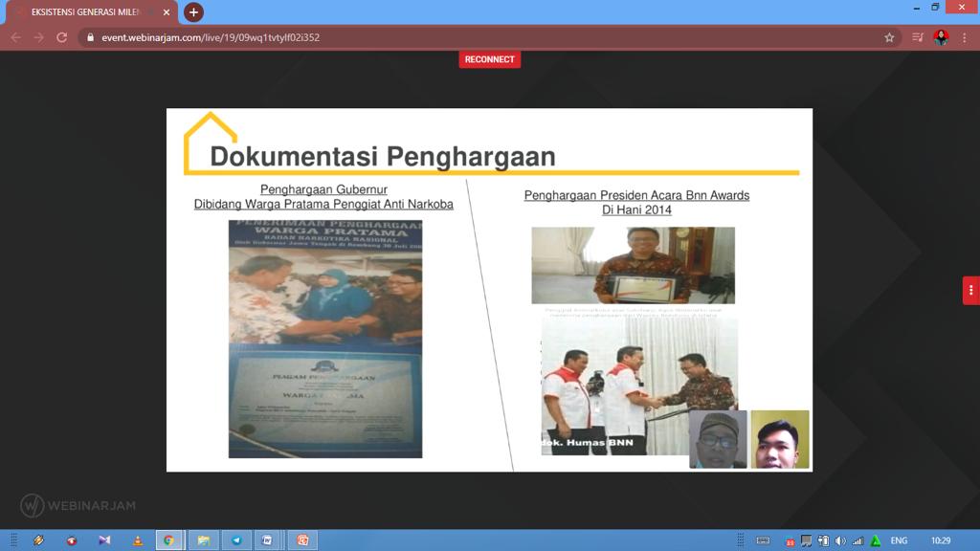Open File Explorer from the taskbar

[x=203, y=540]
